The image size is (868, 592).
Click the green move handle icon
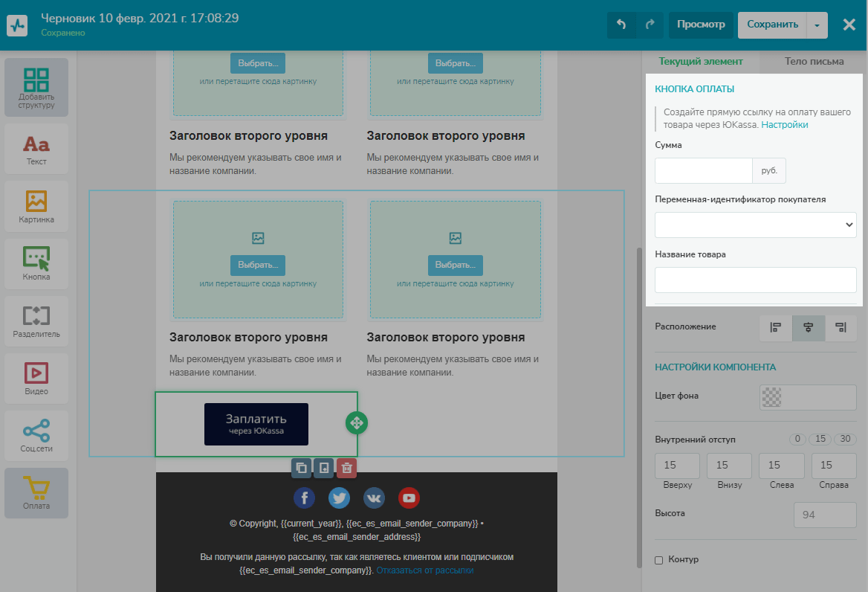[357, 423]
